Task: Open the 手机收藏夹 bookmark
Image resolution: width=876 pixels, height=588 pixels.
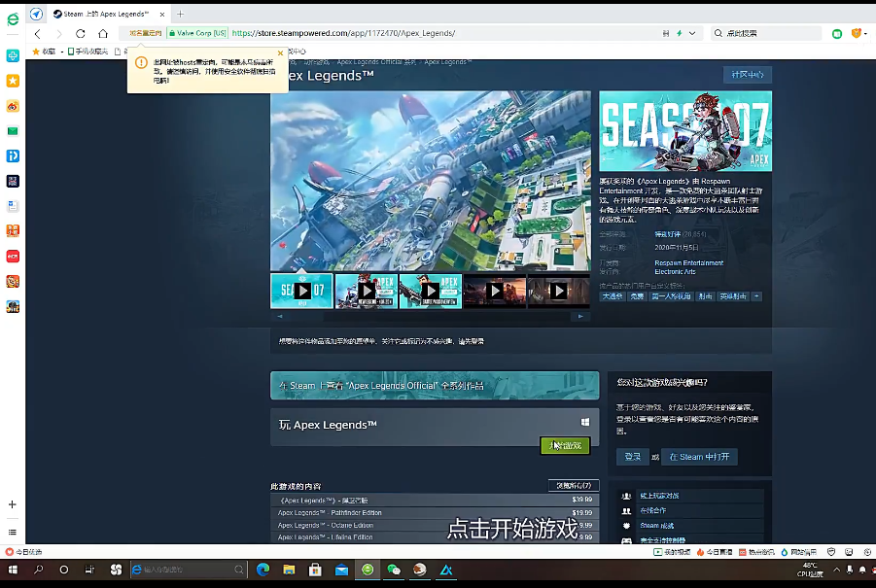Action: tap(88, 52)
